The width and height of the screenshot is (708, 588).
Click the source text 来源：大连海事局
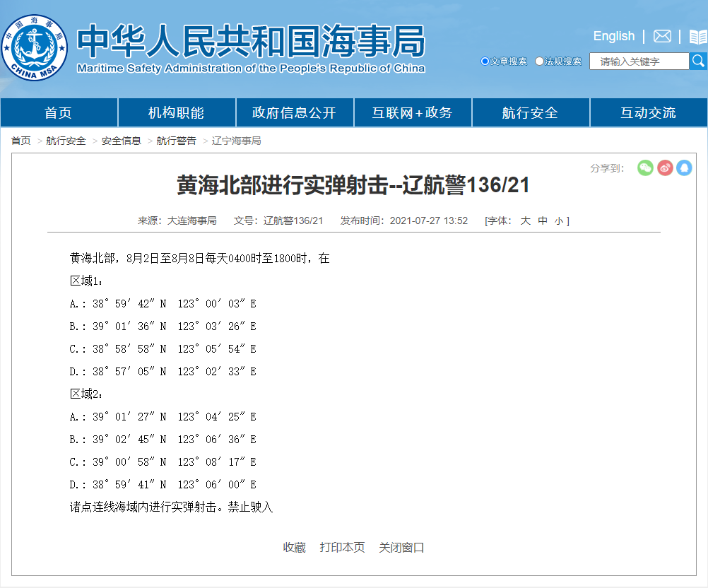point(177,220)
